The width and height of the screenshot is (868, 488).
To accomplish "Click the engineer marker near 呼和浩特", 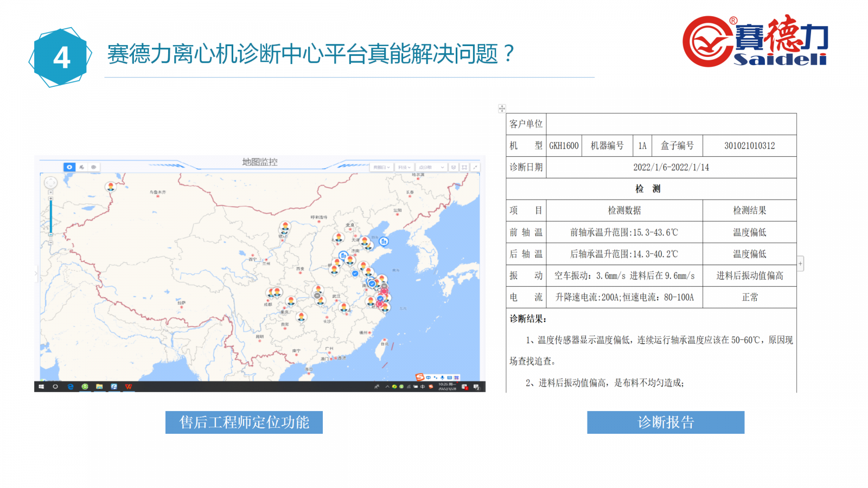I will coord(285,226).
